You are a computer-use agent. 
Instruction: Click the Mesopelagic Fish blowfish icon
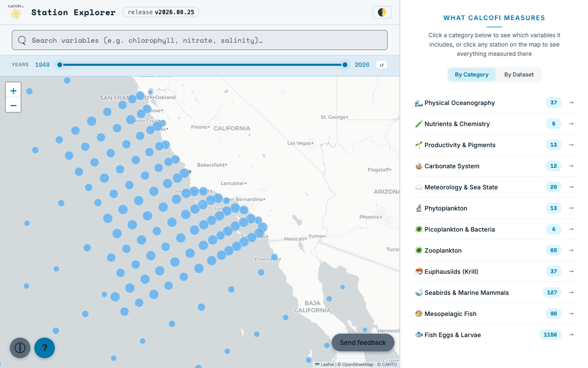pyautogui.click(x=418, y=314)
